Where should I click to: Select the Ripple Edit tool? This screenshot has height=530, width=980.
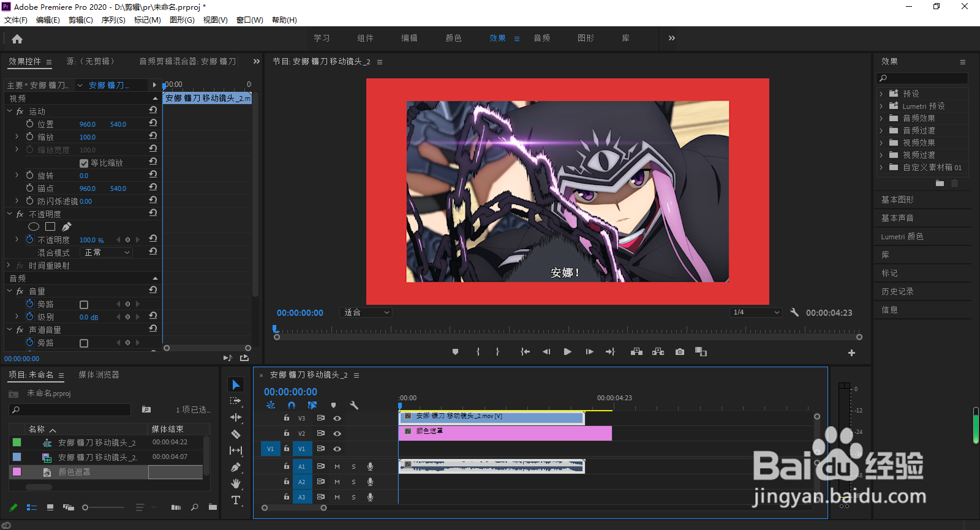click(236, 417)
